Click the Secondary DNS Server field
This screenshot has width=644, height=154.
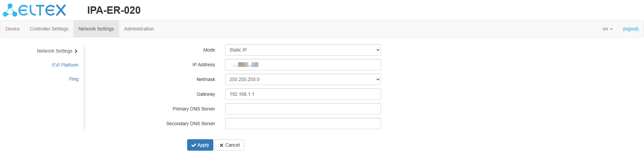[303, 124]
